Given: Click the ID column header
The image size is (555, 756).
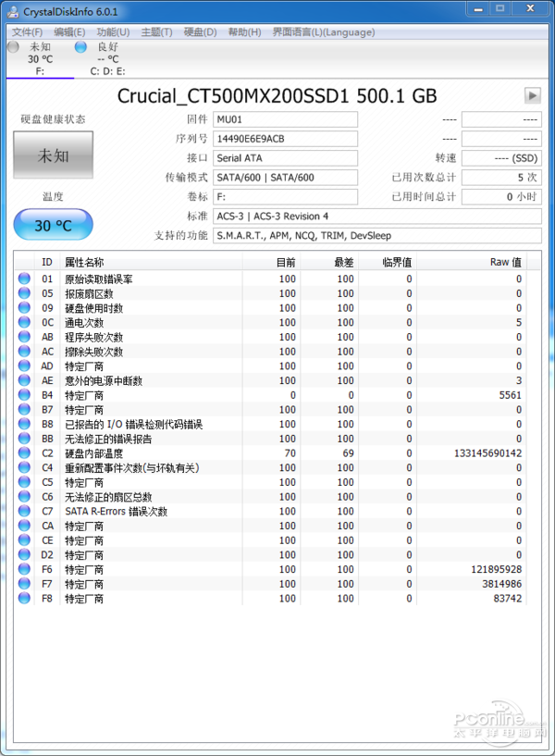Looking at the screenshot, I should pyautogui.click(x=47, y=262).
